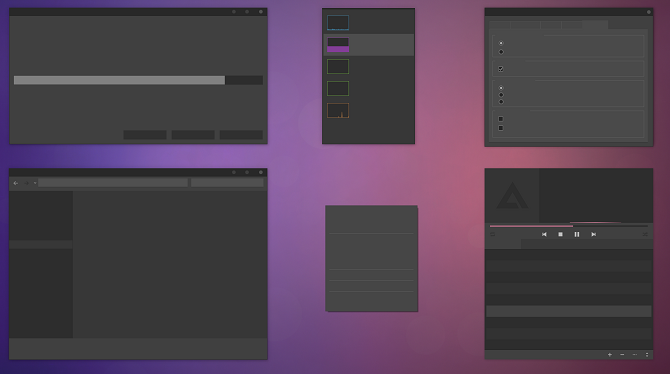Click the upper sidebar panel in the file manager

pyautogui.click(x=41, y=215)
